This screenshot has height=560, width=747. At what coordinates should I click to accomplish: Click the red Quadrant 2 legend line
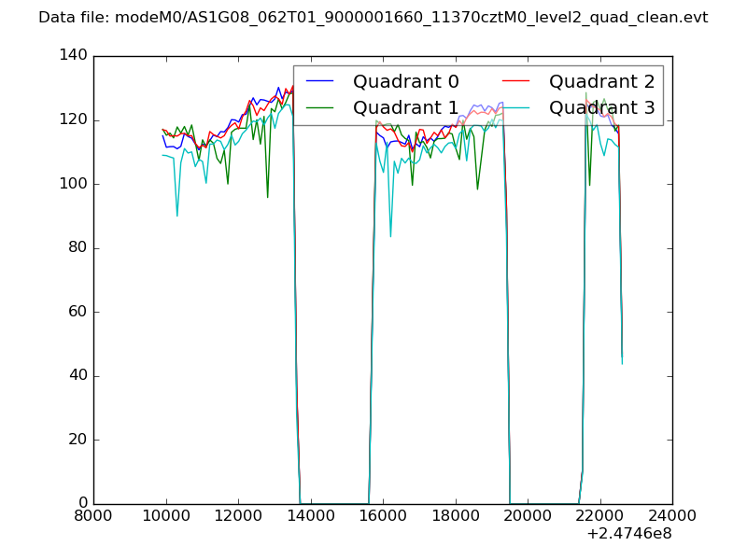[x=516, y=82]
